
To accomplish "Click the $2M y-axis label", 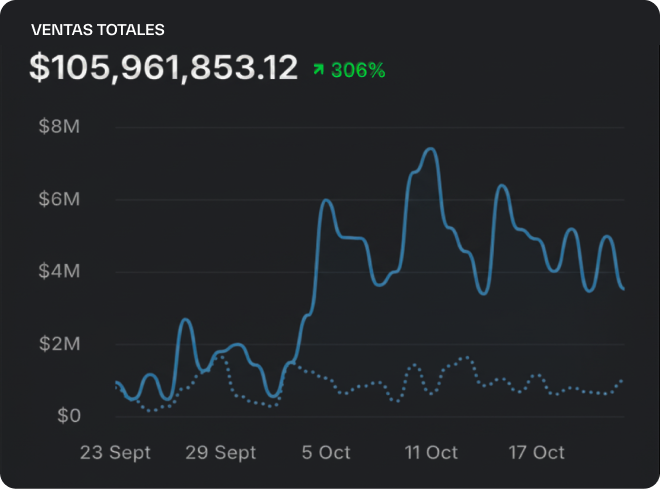I will tap(59, 344).
